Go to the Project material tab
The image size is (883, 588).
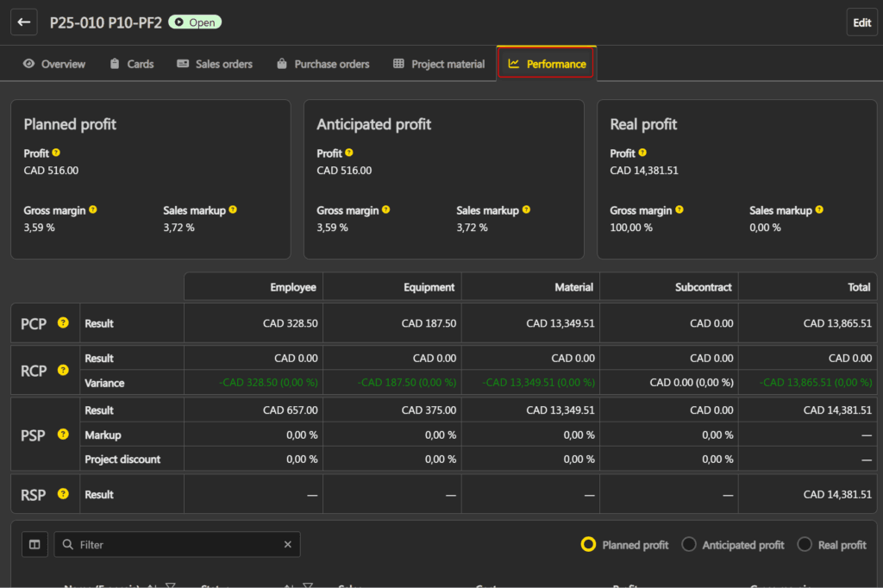coord(438,64)
